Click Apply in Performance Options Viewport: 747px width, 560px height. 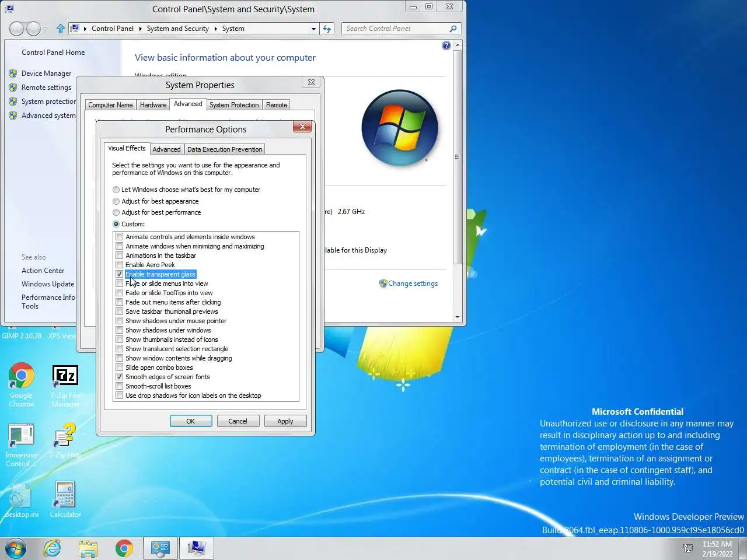pyautogui.click(x=285, y=421)
